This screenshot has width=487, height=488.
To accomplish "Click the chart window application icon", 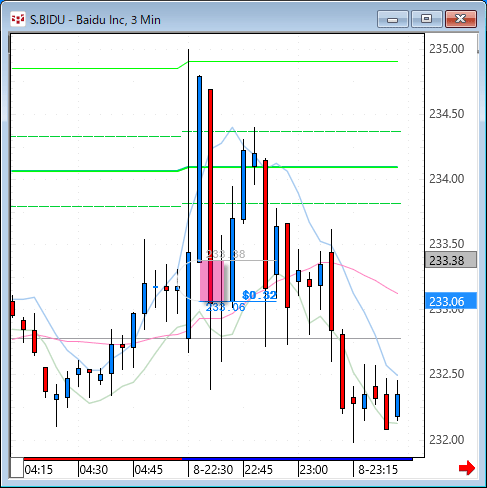I will pyautogui.click(x=18, y=20).
